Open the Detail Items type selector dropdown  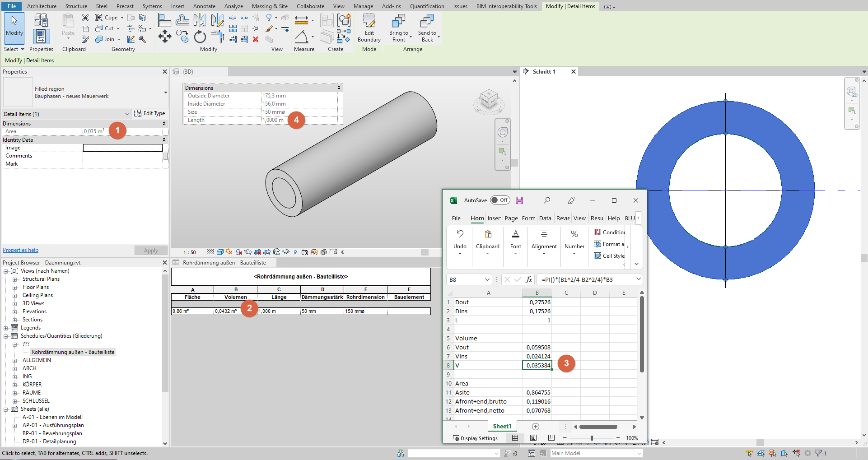(x=127, y=114)
